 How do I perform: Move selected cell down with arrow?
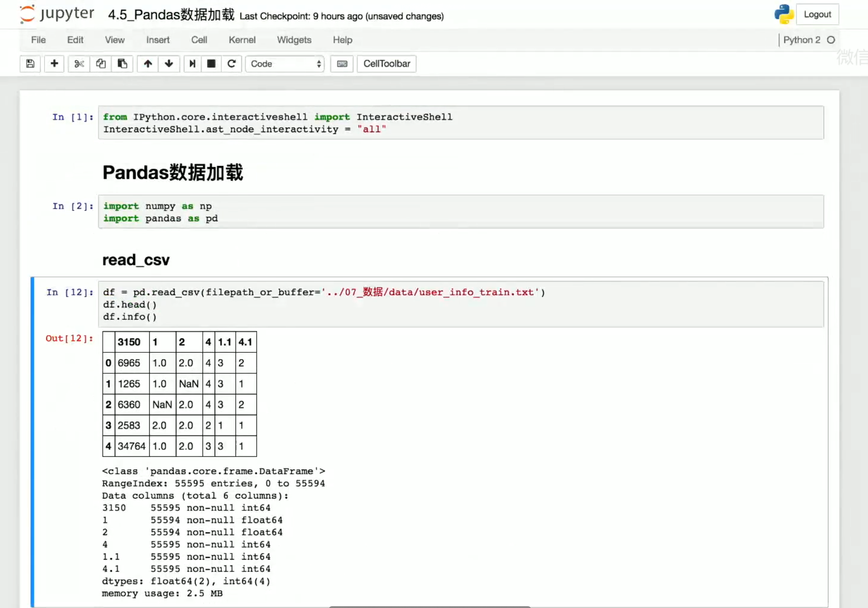169,64
